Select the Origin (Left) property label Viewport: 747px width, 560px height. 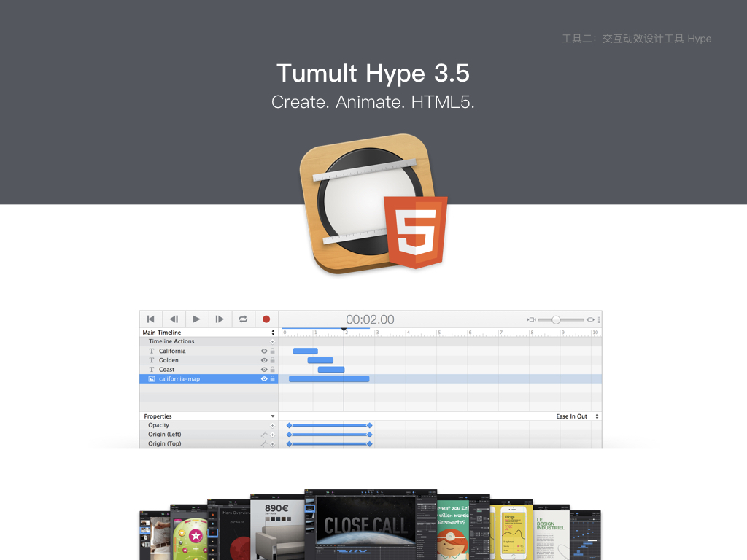(164, 435)
